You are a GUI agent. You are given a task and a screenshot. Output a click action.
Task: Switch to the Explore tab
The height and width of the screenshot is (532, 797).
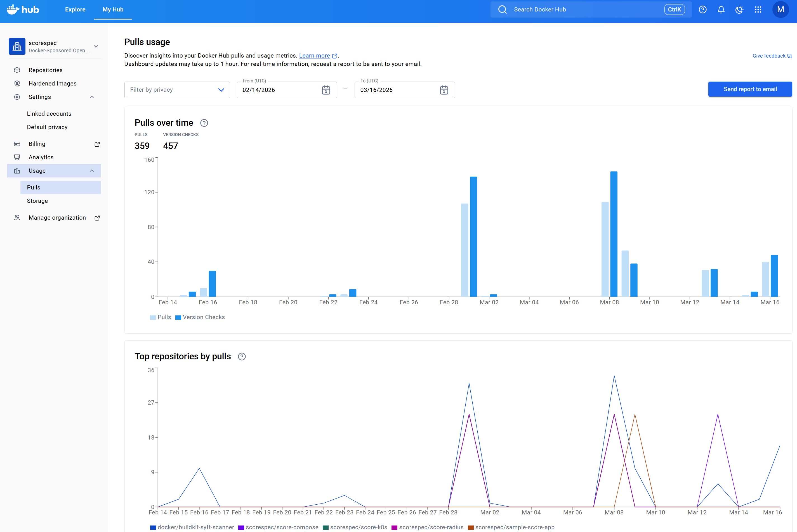coord(75,9)
